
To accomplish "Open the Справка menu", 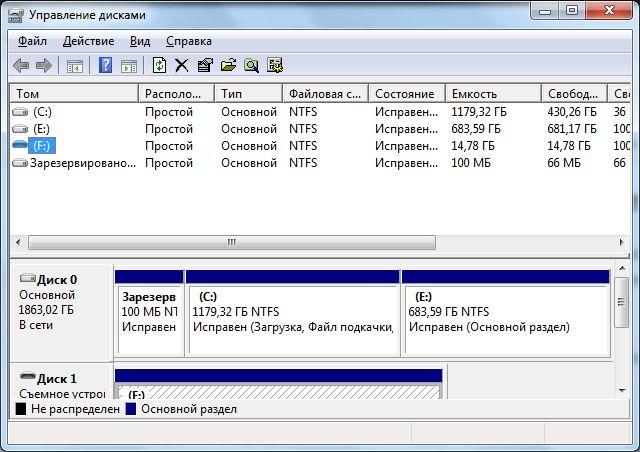I will [x=189, y=41].
